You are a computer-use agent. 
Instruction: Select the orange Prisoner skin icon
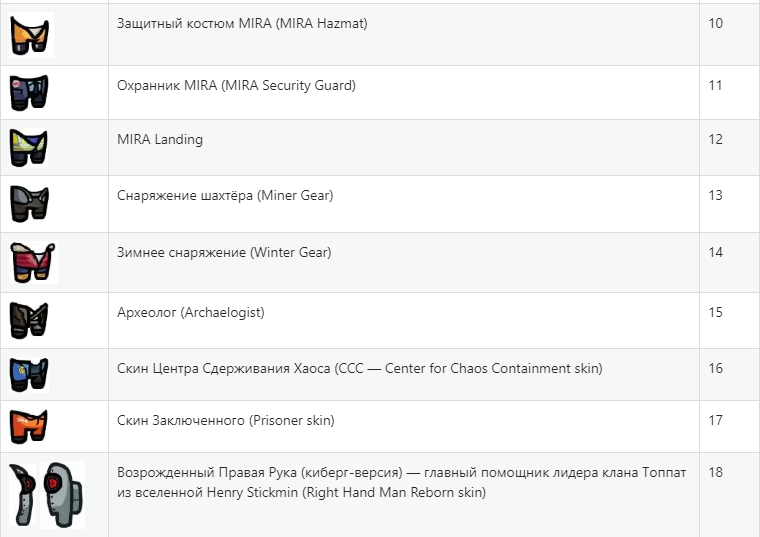[29, 426]
